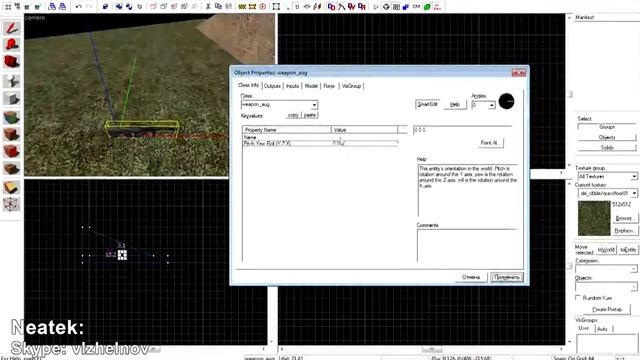Click the keyvalues copy button
Screen dimensions: 640x360
click(x=293, y=115)
